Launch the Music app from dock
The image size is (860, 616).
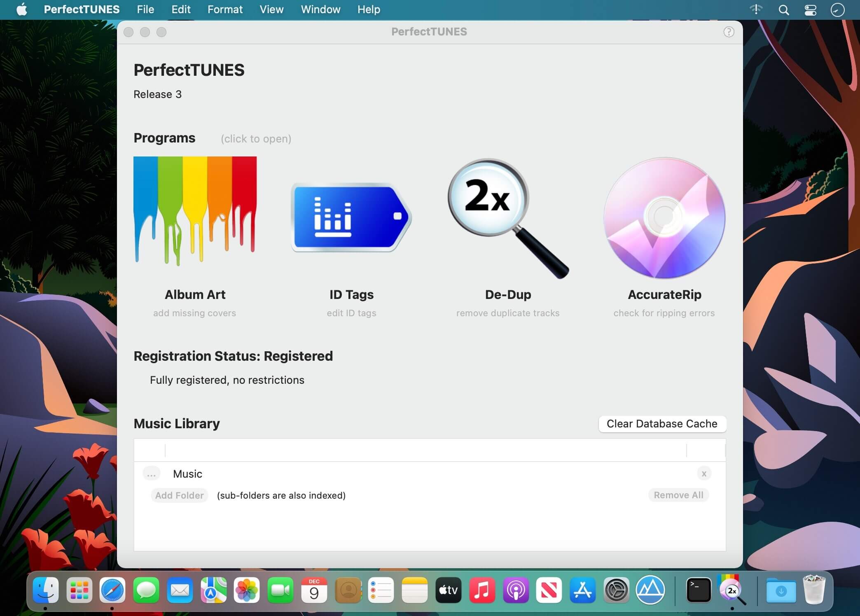pos(482,590)
